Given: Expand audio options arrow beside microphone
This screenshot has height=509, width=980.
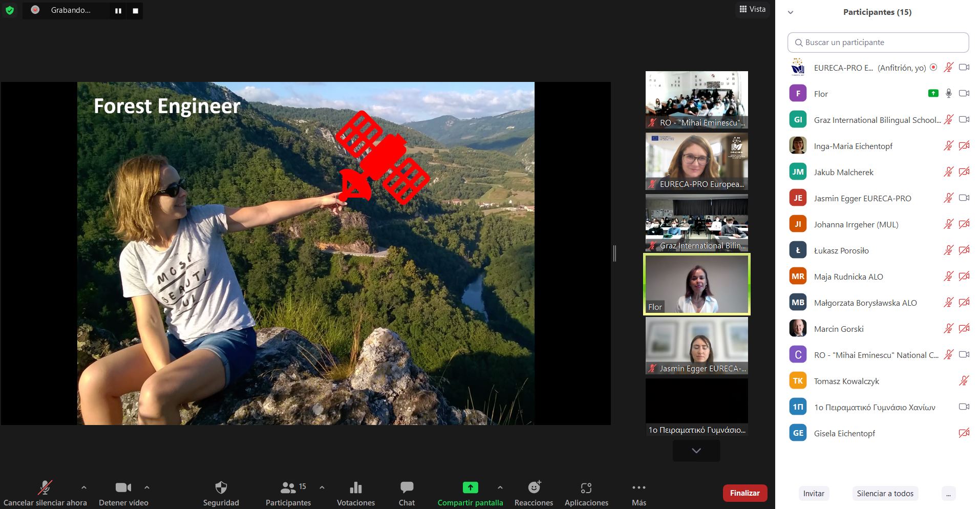Looking at the screenshot, I should 84,487.
